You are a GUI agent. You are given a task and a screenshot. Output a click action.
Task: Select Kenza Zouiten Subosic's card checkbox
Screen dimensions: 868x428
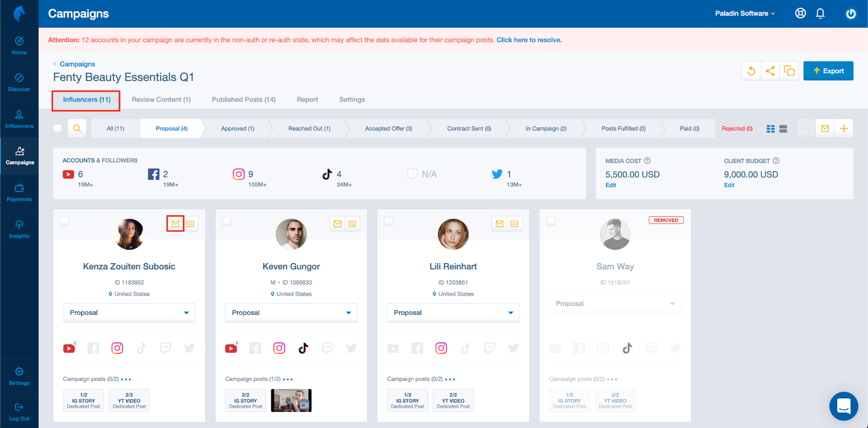(x=65, y=221)
